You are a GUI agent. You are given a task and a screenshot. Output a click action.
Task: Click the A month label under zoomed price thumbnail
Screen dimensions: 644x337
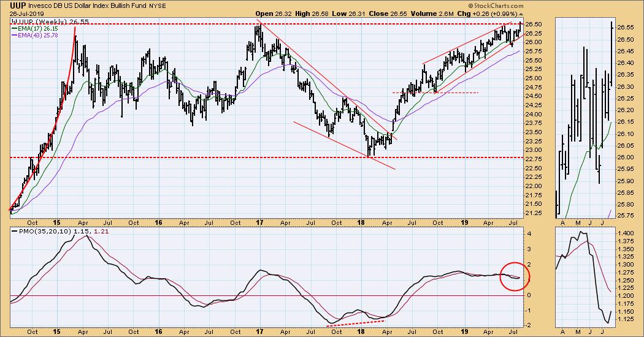(562, 222)
